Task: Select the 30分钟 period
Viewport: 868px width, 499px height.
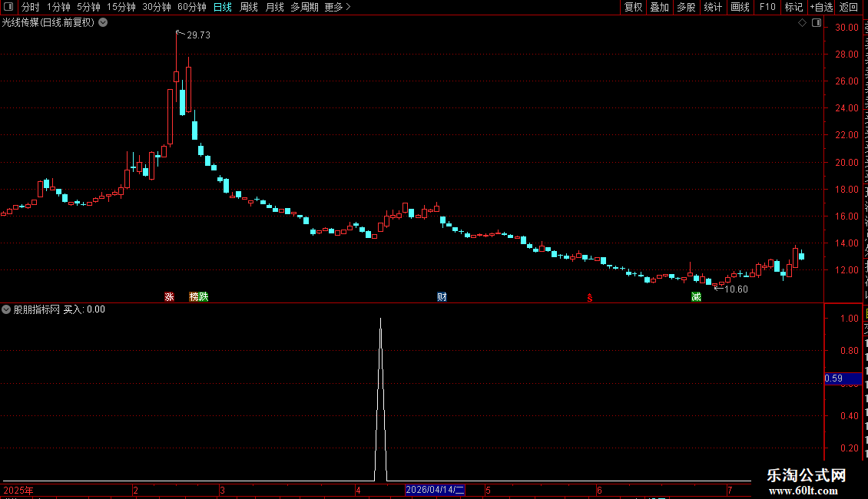Action: [156, 7]
